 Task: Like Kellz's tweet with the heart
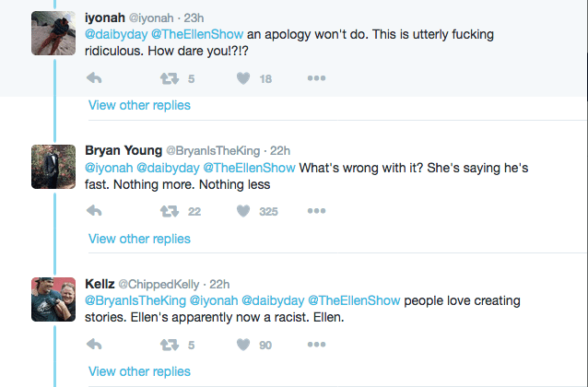[243, 345]
